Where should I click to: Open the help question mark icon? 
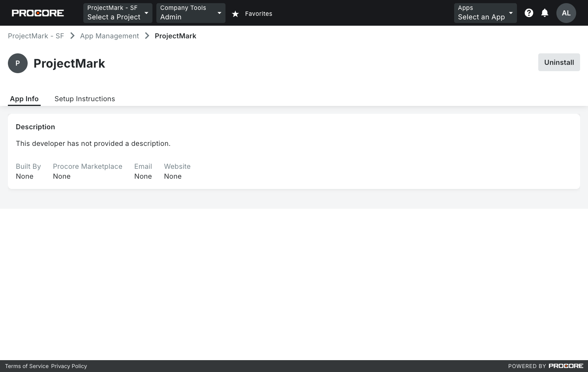[x=529, y=13]
